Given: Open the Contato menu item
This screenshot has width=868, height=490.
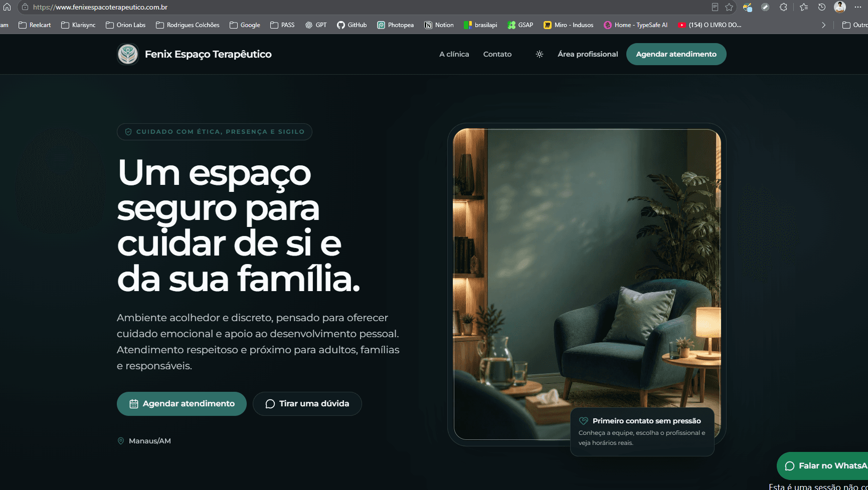Looking at the screenshot, I should [x=497, y=54].
